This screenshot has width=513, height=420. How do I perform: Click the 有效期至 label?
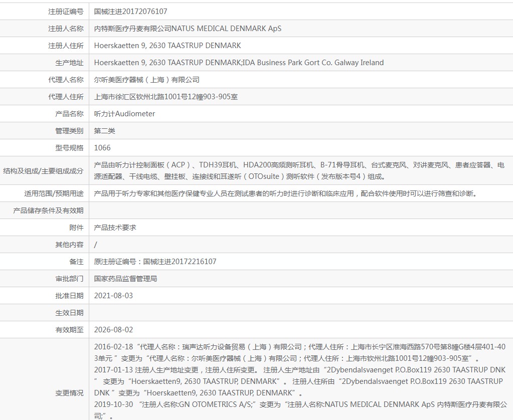(x=69, y=329)
